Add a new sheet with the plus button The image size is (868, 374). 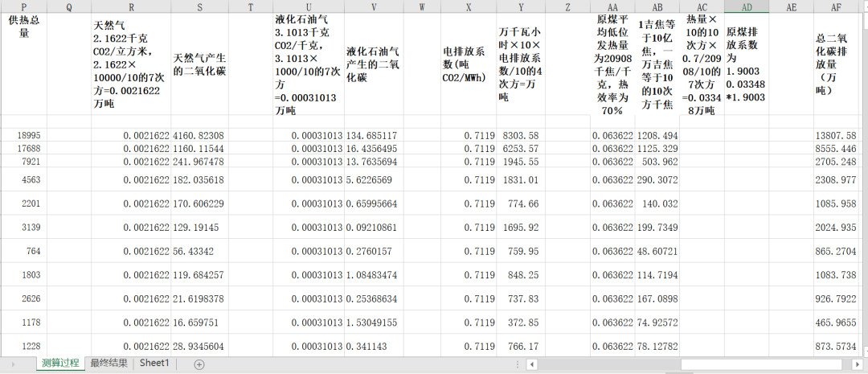coord(199,364)
